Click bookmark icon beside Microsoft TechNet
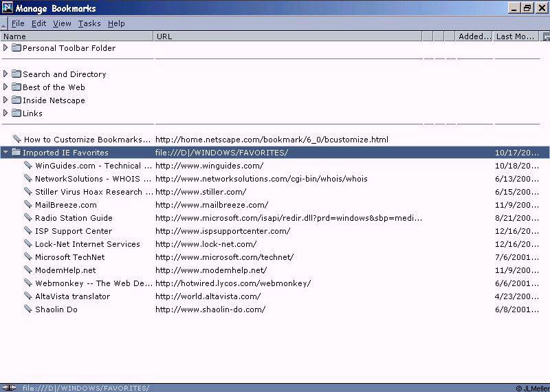The height and width of the screenshot is (392, 550). [x=28, y=257]
